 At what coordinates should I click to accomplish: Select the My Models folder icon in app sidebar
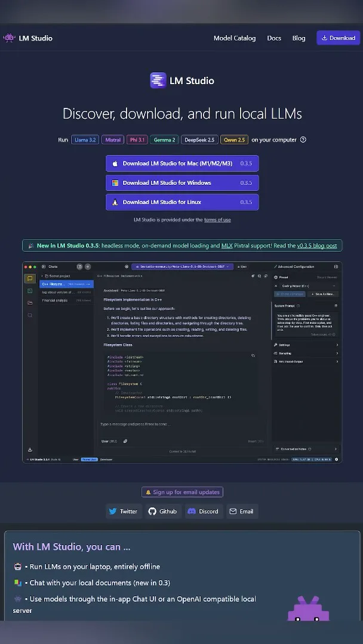[x=30, y=303]
